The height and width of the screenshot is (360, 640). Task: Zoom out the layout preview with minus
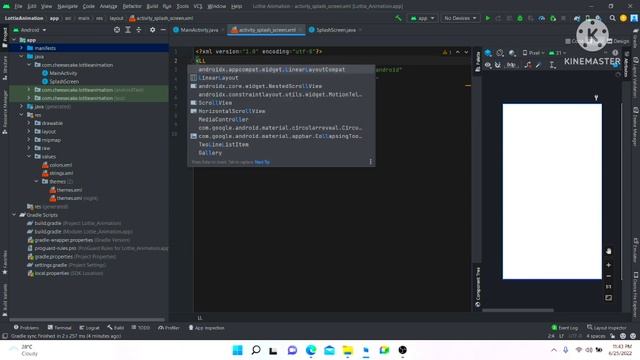coord(609,276)
